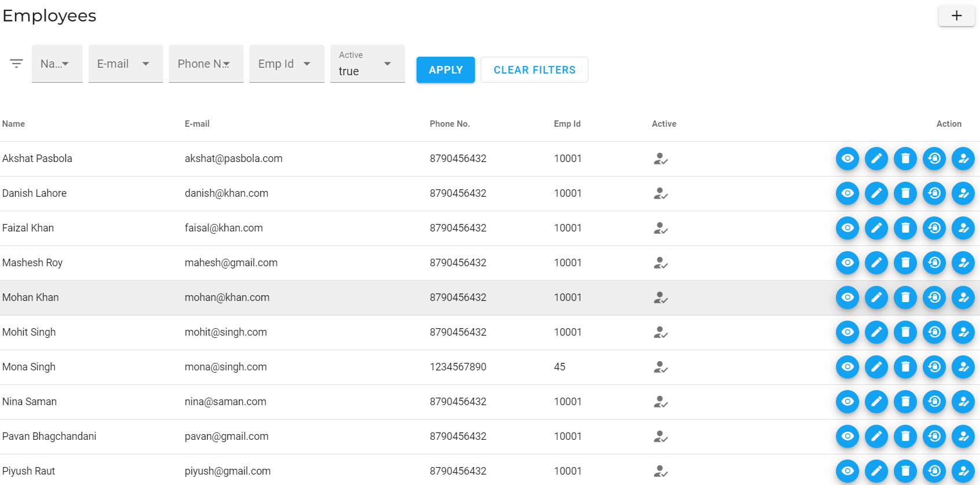Reset password for Nina Saman
Viewport: 980px width, 485px height.
point(934,402)
